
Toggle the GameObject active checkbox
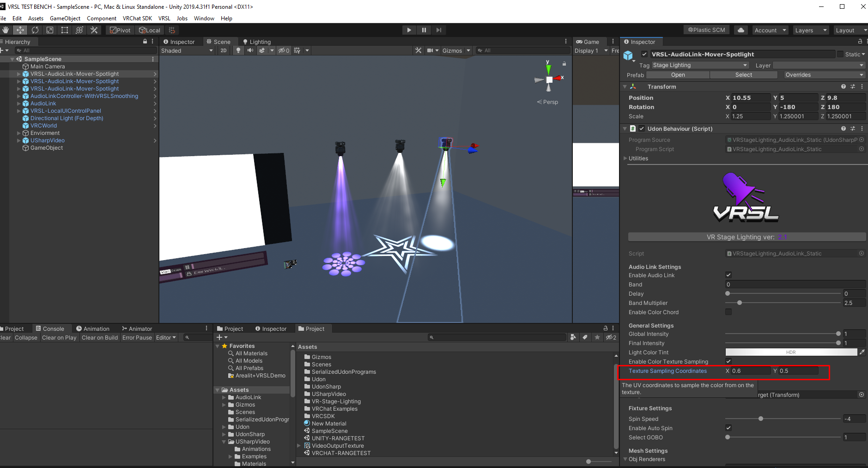[x=644, y=54]
